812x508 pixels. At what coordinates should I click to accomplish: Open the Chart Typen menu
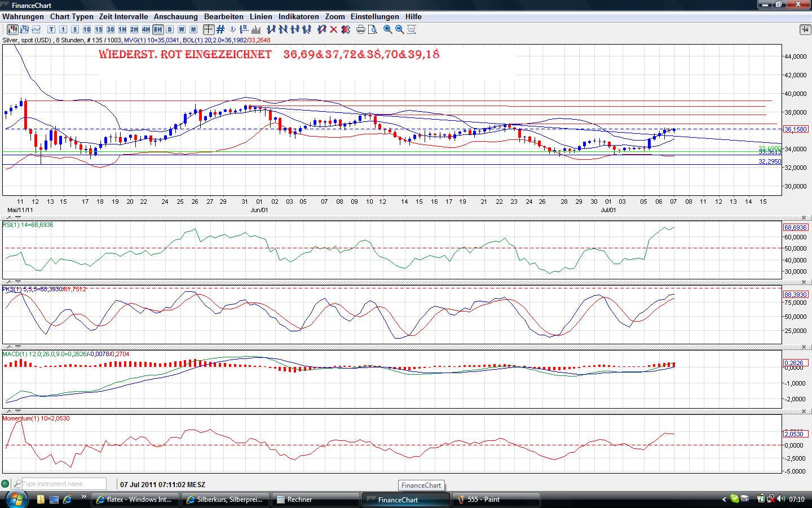tap(71, 16)
